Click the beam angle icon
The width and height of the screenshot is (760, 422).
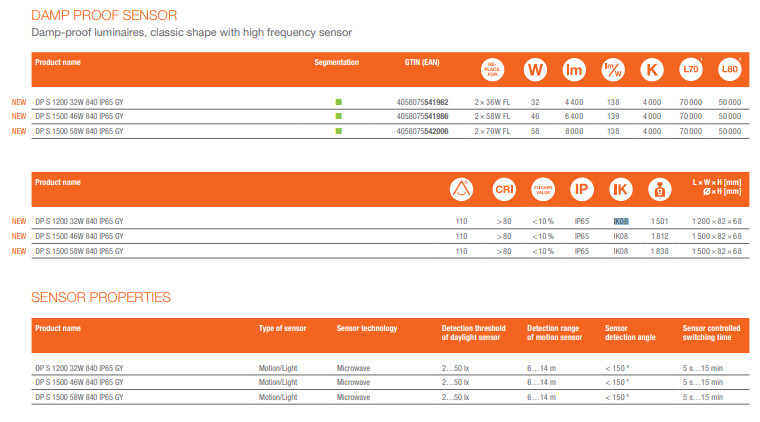coord(462,189)
